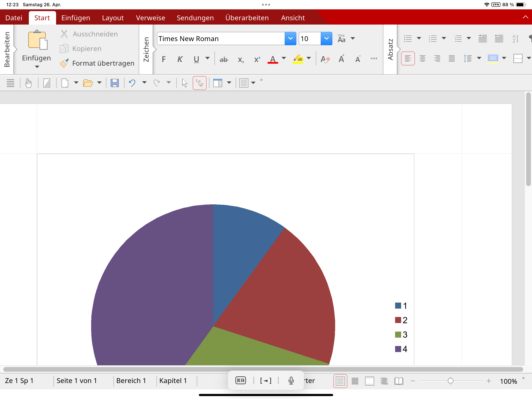This screenshot has width=532, height=399.
Task: Apply superscript formatting
Action: coord(257,59)
